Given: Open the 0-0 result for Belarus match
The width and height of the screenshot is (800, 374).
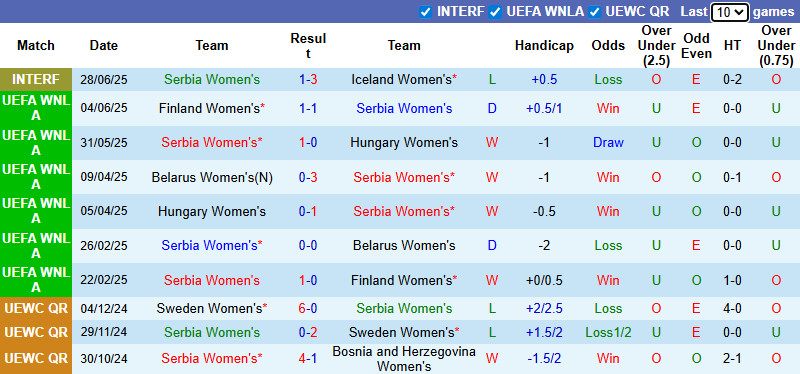Looking at the screenshot, I should coord(308,245).
